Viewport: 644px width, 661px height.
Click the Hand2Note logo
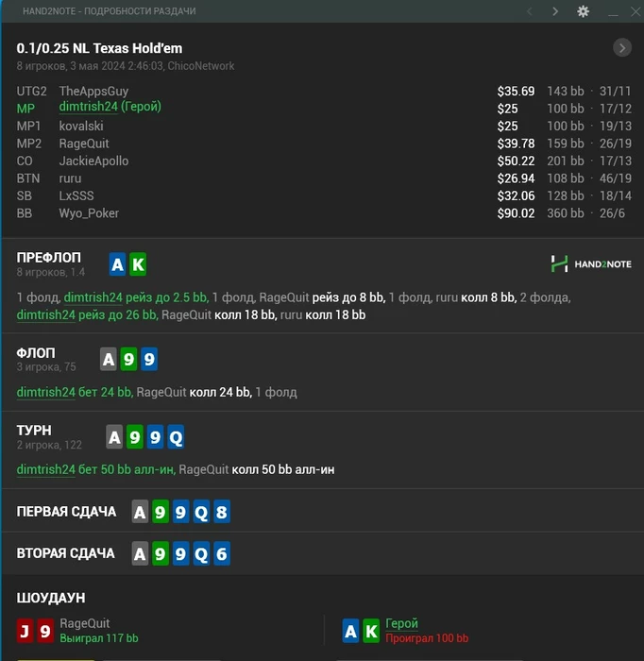[591, 264]
